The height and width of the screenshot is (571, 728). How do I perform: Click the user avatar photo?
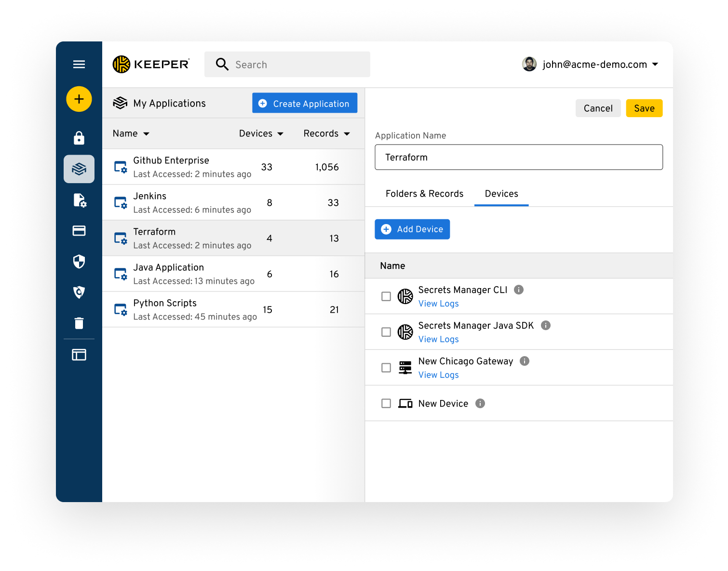click(529, 64)
